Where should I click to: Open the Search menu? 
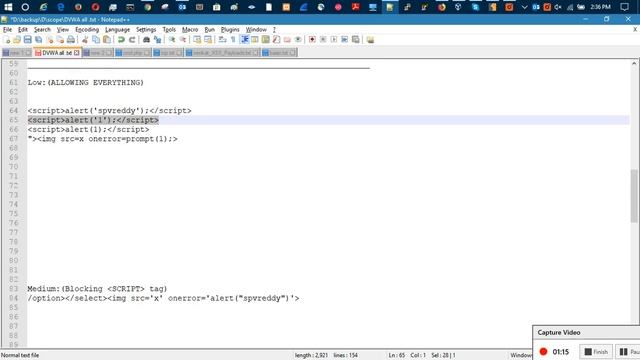42,30
